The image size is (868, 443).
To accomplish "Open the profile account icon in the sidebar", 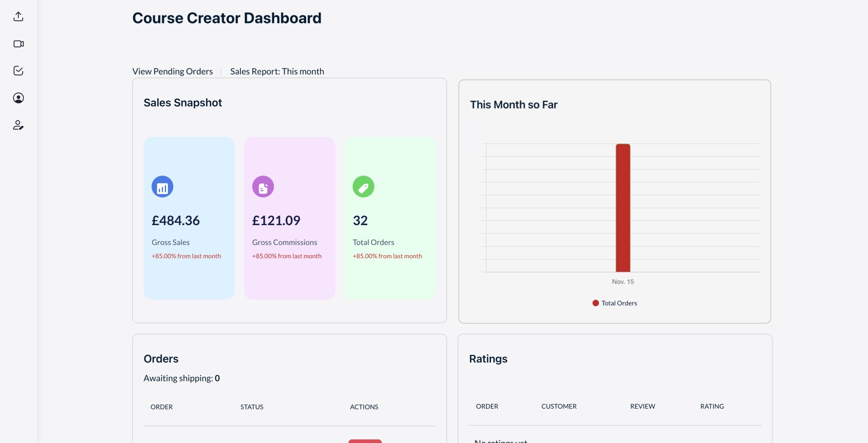I will [18, 98].
